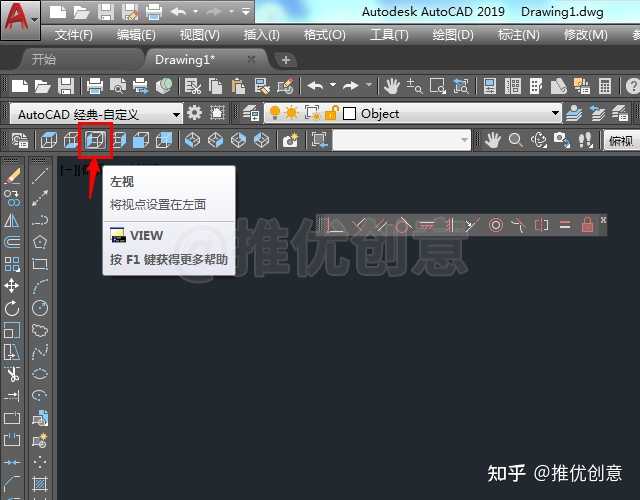
Task: Open the 工具(T) menu
Action: (389, 35)
